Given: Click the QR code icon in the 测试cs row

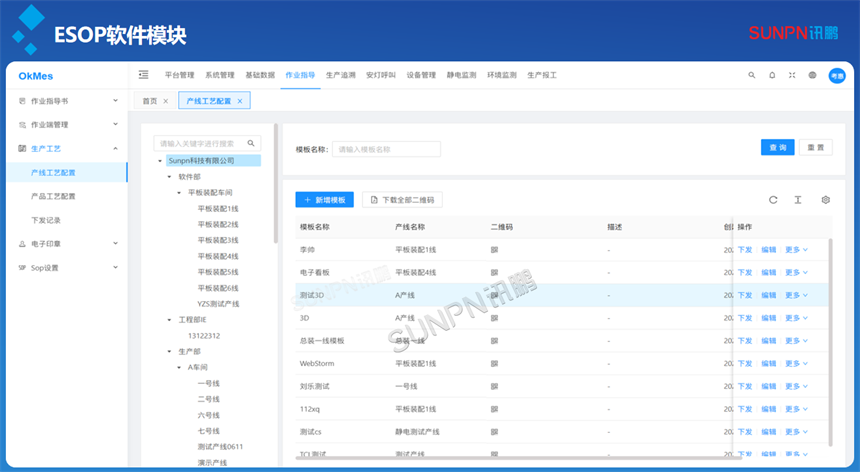Looking at the screenshot, I should [x=494, y=432].
